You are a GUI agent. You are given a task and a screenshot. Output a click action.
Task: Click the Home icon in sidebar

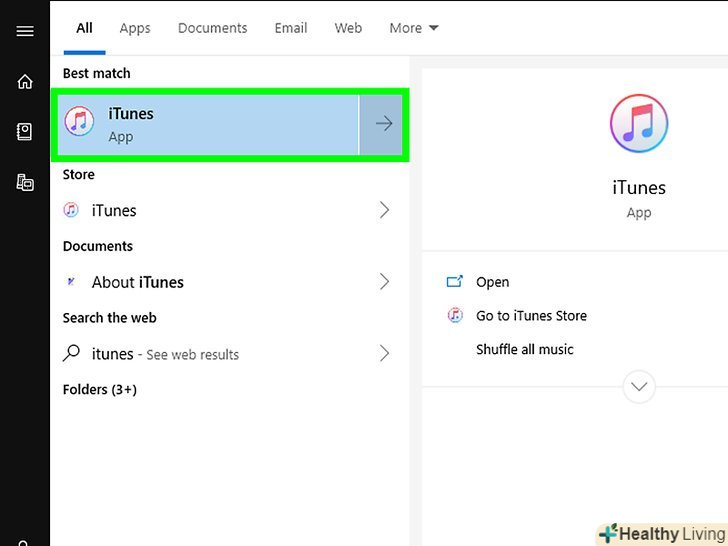(x=25, y=82)
